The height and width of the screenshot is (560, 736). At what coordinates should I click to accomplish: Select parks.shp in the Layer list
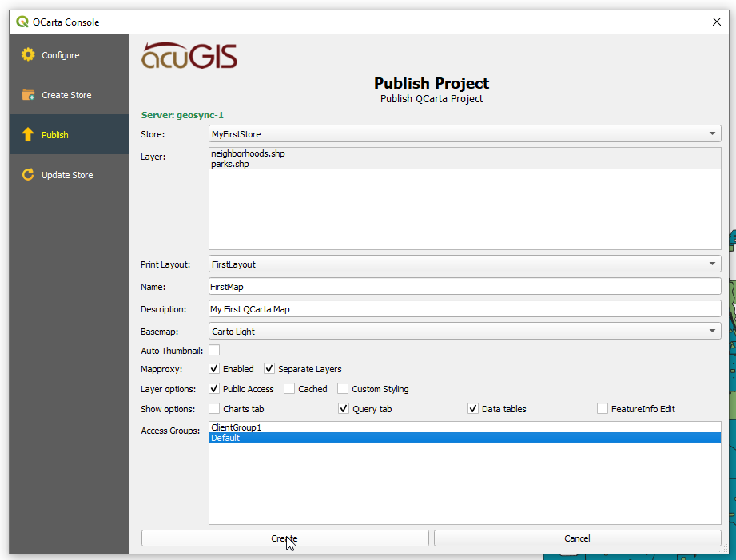[464, 164]
